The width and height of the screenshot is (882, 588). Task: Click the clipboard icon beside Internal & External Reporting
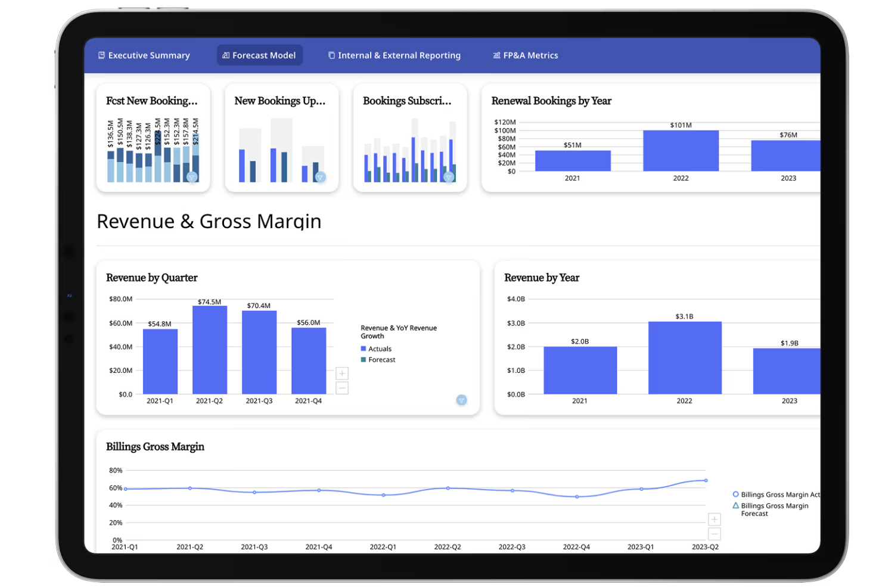click(331, 55)
